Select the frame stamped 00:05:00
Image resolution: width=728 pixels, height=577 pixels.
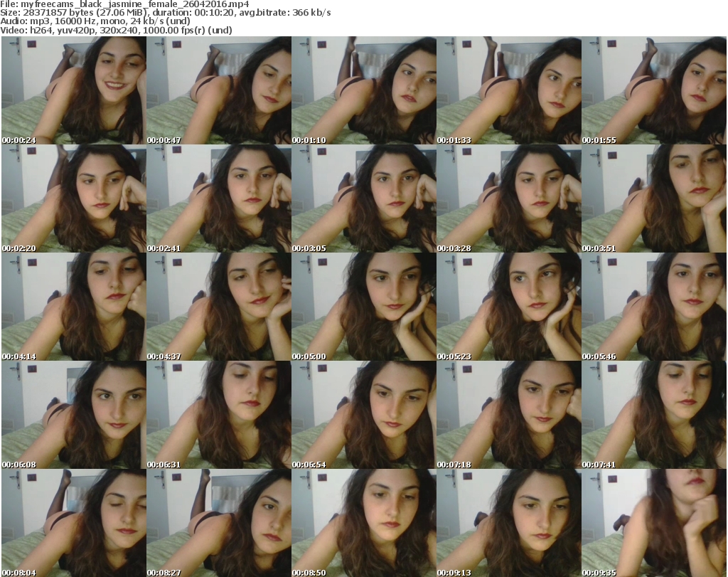(364, 307)
